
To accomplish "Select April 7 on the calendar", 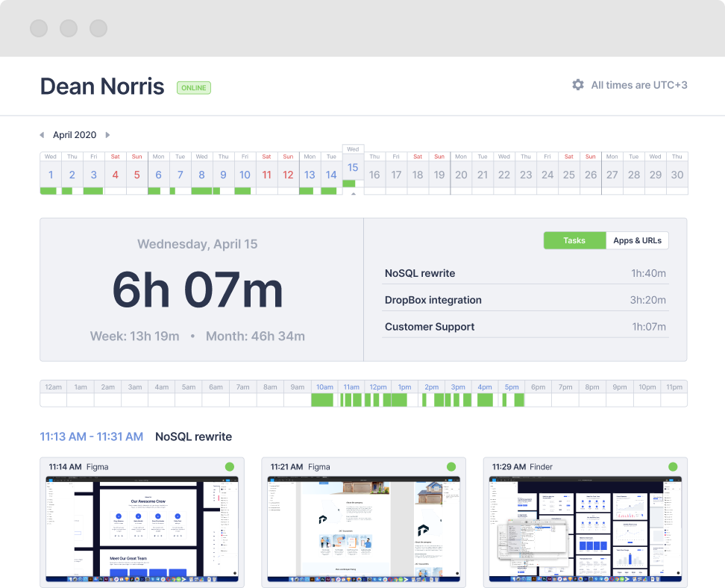I will [x=180, y=174].
